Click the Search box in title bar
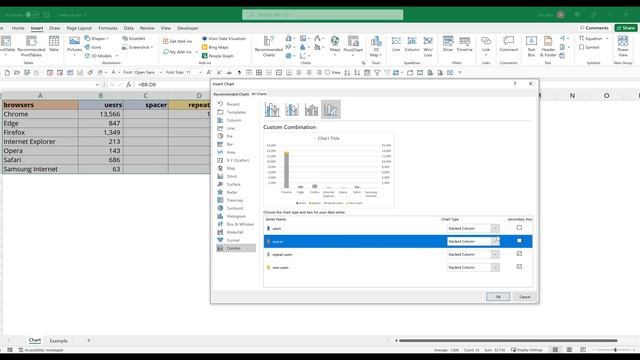640x360 pixels. click(322, 15)
